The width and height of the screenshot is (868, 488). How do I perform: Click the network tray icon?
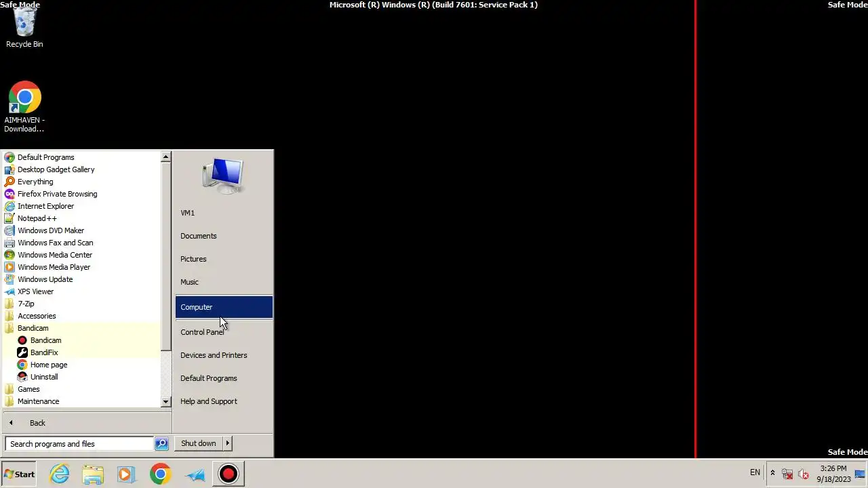coord(787,474)
